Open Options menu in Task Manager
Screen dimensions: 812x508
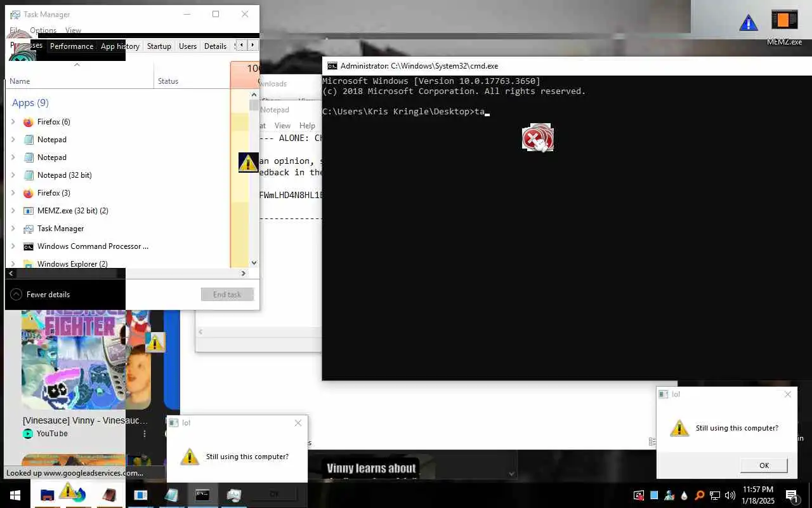pos(43,30)
